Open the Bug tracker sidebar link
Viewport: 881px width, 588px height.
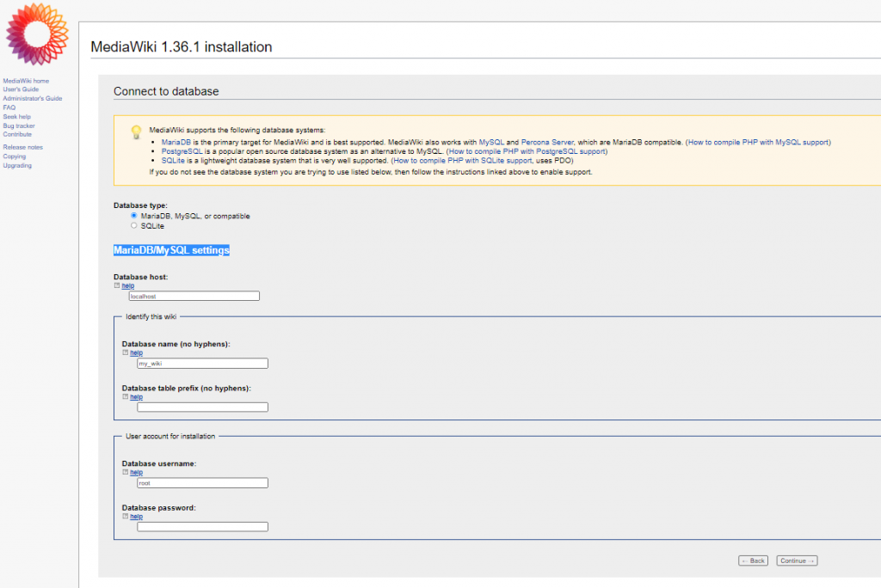click(19, 126)
